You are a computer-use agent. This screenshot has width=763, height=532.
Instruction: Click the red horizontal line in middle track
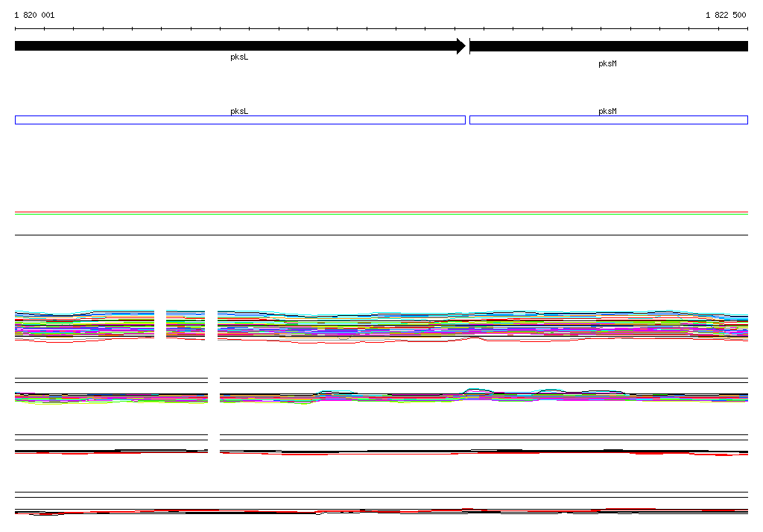click(x=381, y=212)
